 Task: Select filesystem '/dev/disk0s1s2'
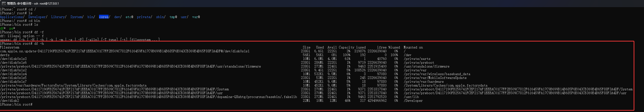tap(13, 70)
